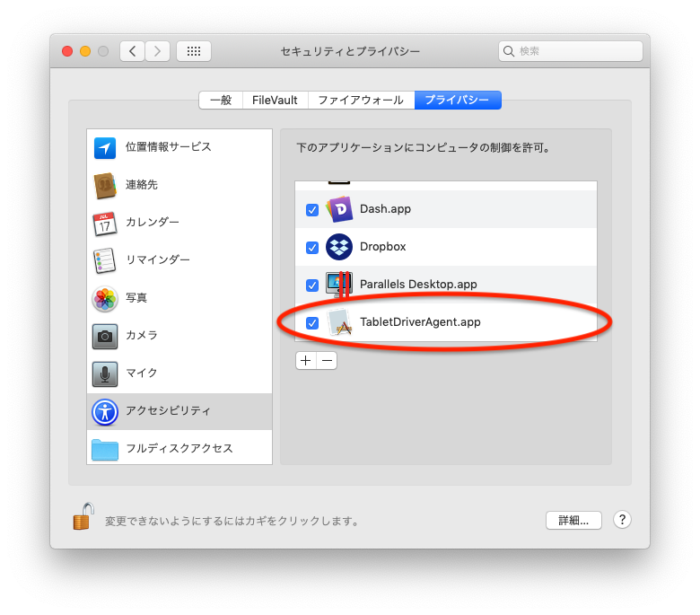Go forward with the right chevron

(x=157, y=51)
